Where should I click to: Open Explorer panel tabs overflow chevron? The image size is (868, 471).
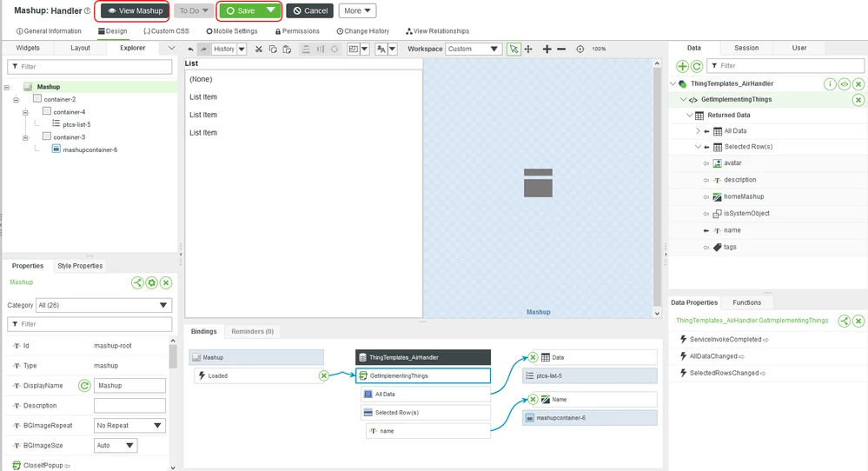(x=171, y=48)
